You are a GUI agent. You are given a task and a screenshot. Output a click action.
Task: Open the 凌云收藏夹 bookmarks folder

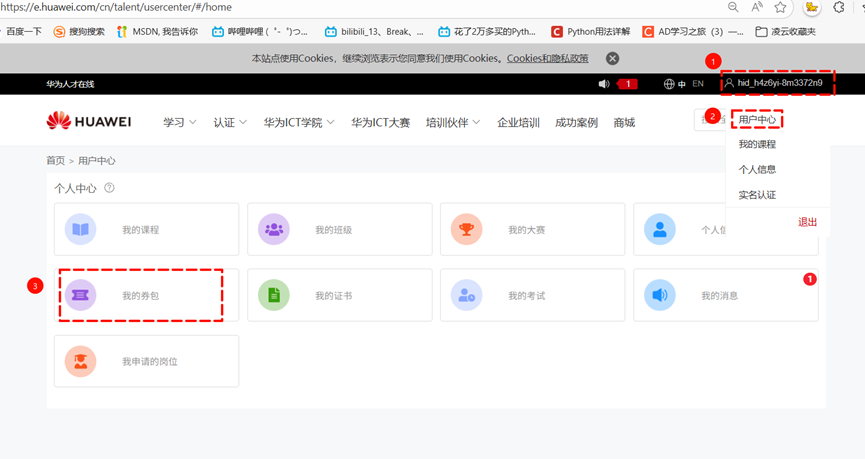(x=786, y=31)
